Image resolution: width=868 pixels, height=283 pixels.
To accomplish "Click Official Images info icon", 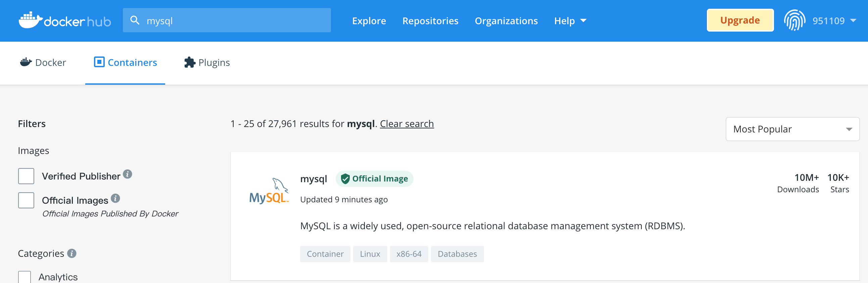I will pos(115,198).
